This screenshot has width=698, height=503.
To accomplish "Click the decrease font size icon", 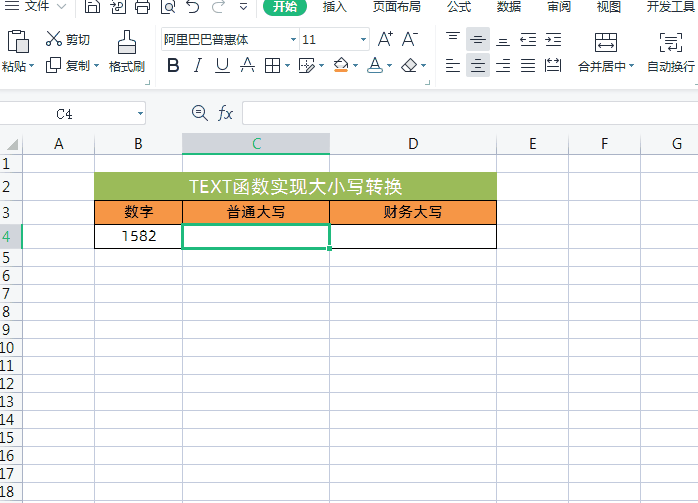I will pos(410,39).
